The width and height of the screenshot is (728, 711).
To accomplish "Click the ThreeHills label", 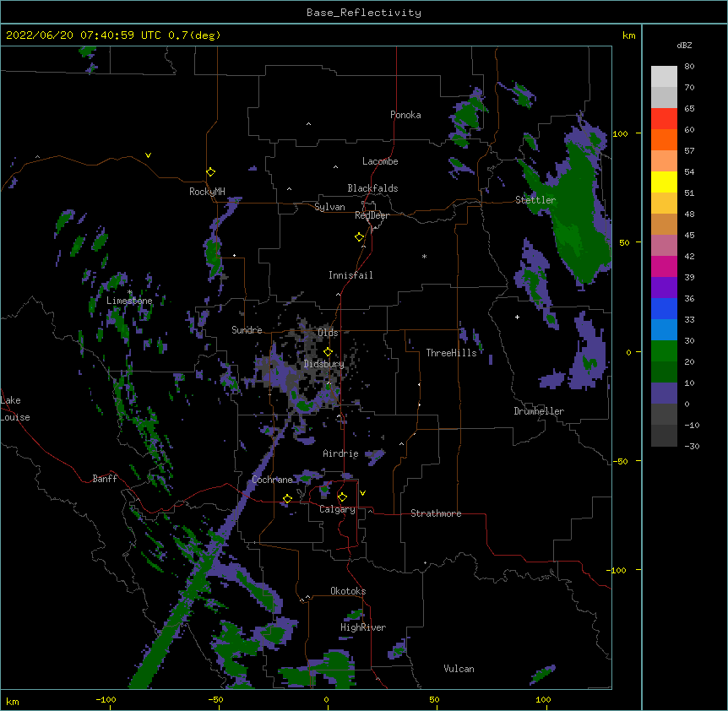I will (451, 353).
